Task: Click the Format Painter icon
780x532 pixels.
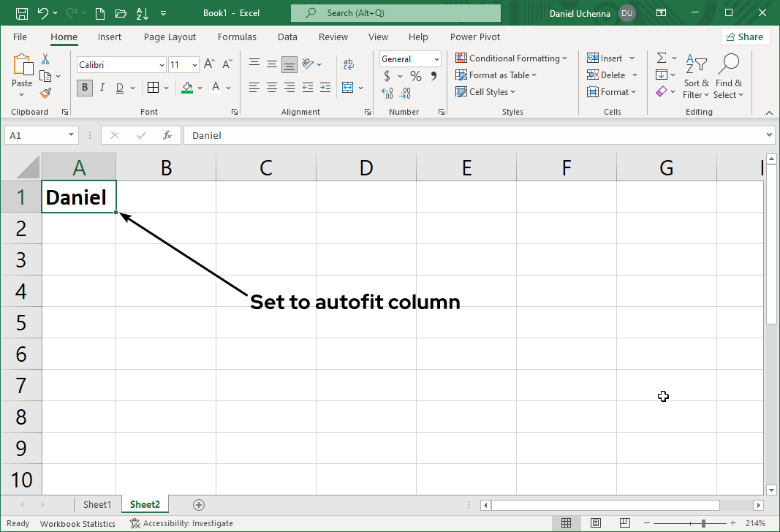Action: (x=44, y=92)
